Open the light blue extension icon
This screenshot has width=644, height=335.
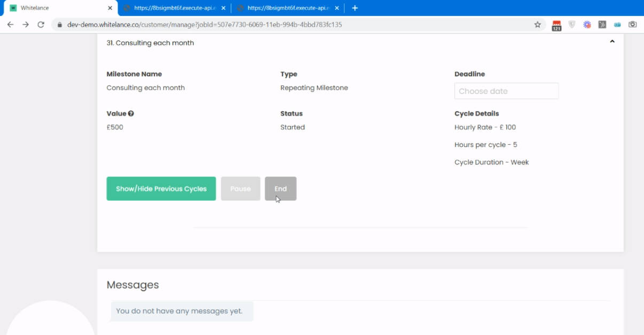[617, 25]
